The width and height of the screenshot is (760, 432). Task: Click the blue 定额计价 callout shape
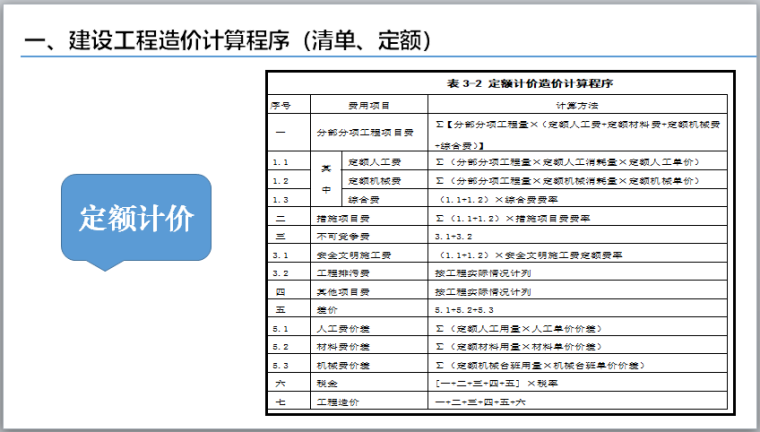click(135, 219)
